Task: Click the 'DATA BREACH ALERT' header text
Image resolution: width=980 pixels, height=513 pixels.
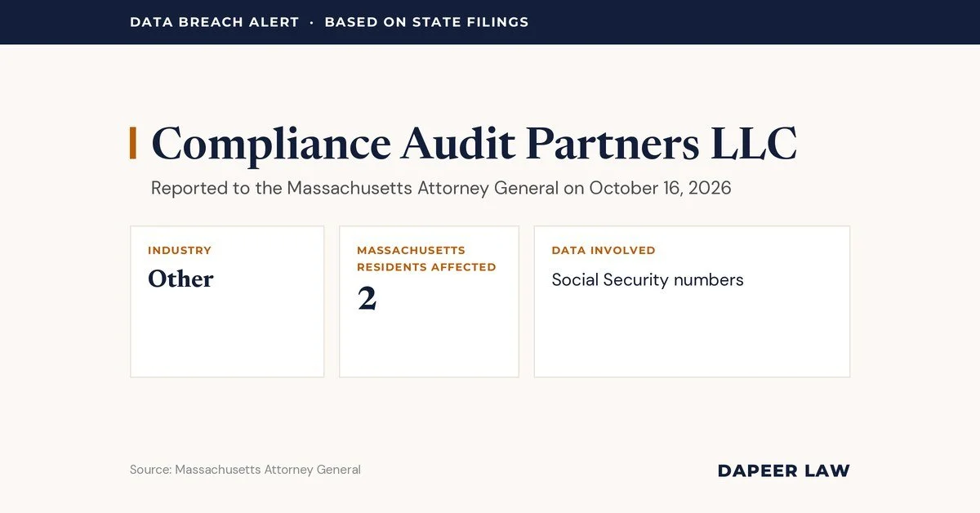Action: [x=215, y=22]
